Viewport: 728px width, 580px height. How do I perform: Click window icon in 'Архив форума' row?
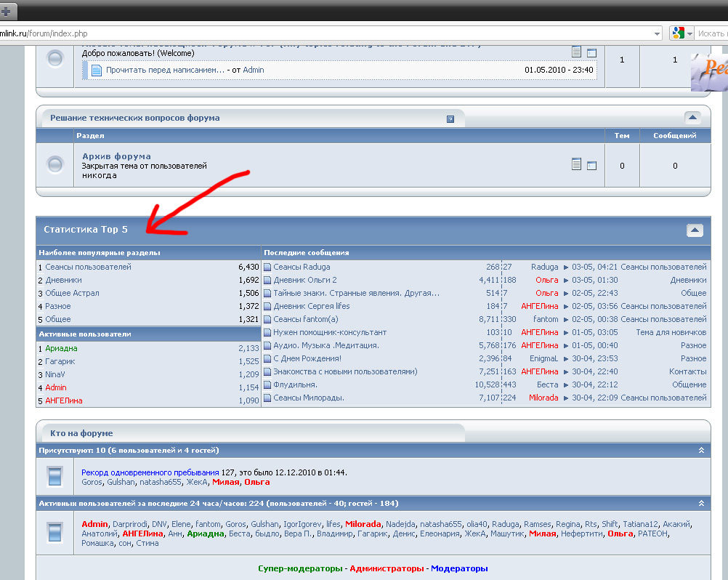pos(591,165)
